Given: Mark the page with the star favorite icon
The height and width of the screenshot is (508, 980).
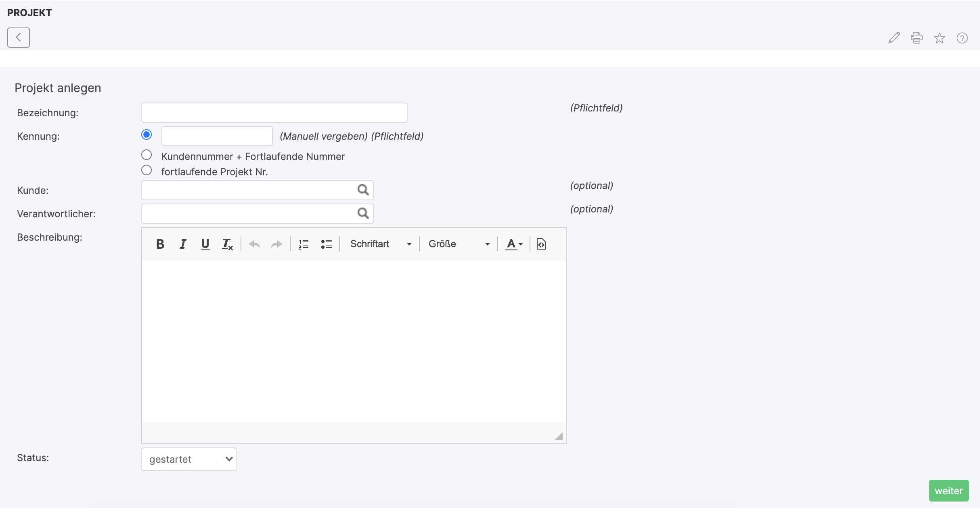Looking at the screenshot, I should (940, 38).
